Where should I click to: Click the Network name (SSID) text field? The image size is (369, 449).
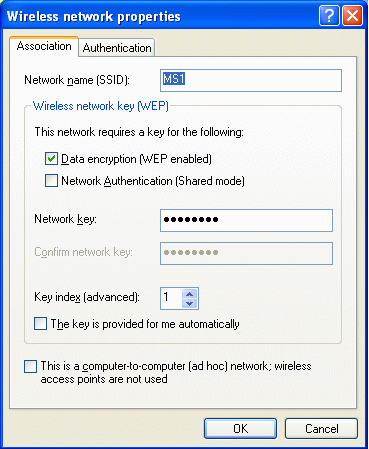click(x=251, y=80)
